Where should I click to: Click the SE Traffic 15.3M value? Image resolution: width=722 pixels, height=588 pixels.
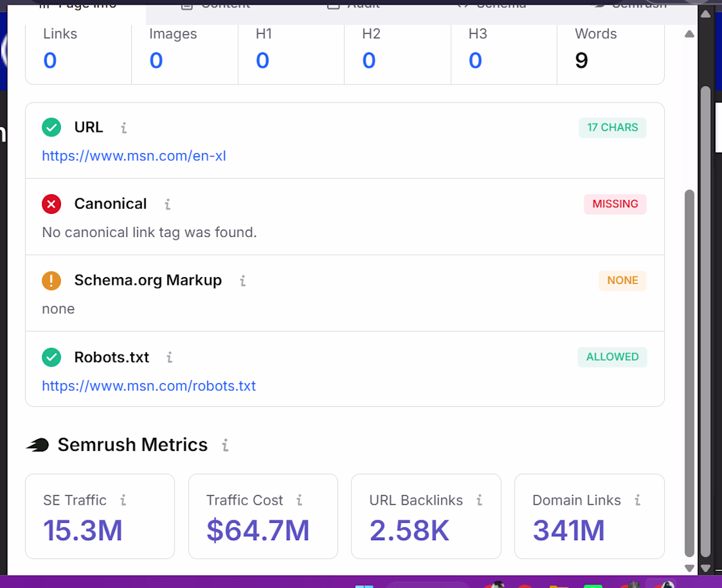coord(83,530)
